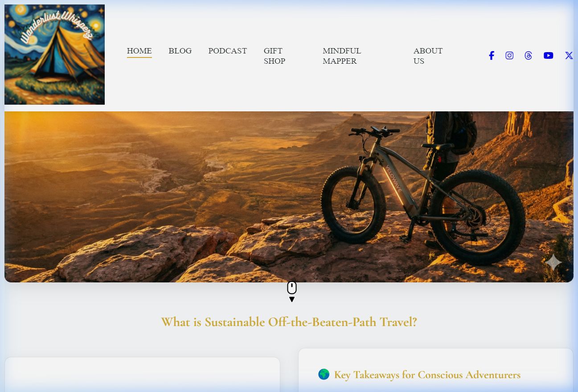Click the Wanderlust Whisperz tent logo
578x392 pixels.
click(x=54, y=54)
